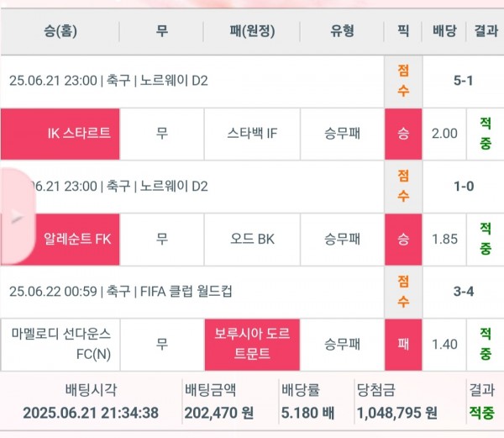Click the 패(원정) column header

pyautogui.click(x=252, y=31)
